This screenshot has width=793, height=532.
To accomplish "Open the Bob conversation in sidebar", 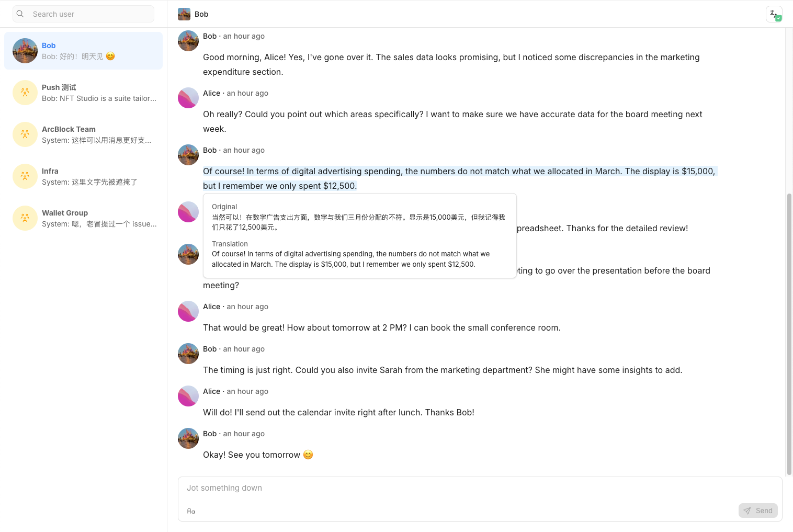I will pos(84,51).
